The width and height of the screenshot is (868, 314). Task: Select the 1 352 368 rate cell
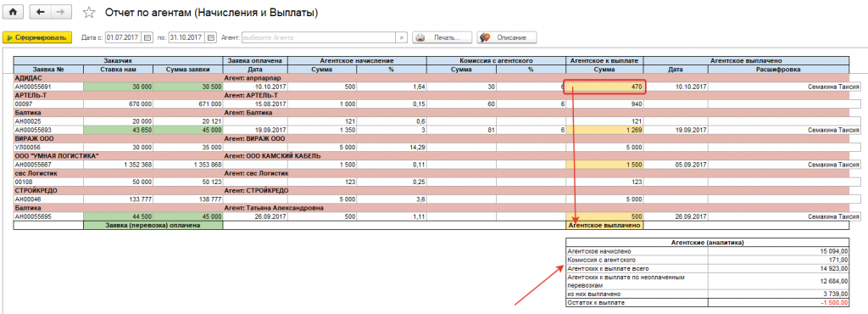click(118, 165)
